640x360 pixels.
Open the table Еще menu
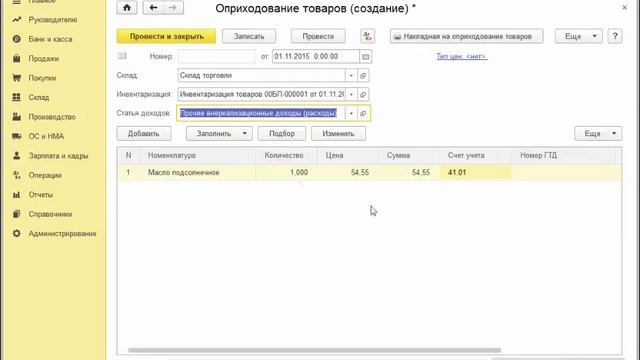[x=598, y=134]
